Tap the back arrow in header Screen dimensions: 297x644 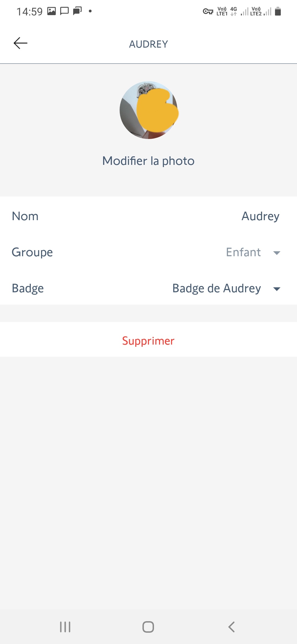[x=21, y=43]
